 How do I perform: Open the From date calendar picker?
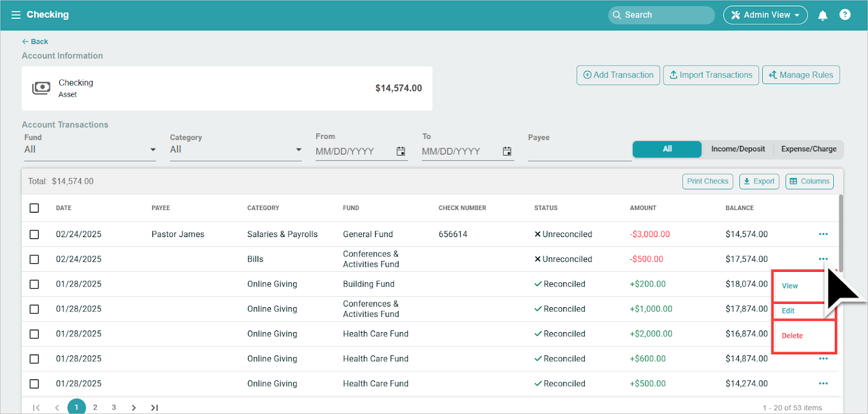pyautogui.click(x=401, y=151)
